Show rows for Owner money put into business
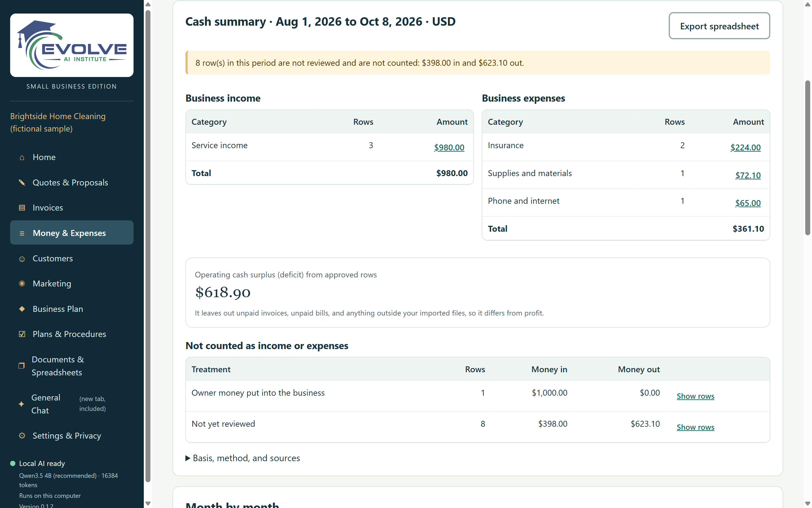The height and width of the screenshot is (508, 812). 695,397
